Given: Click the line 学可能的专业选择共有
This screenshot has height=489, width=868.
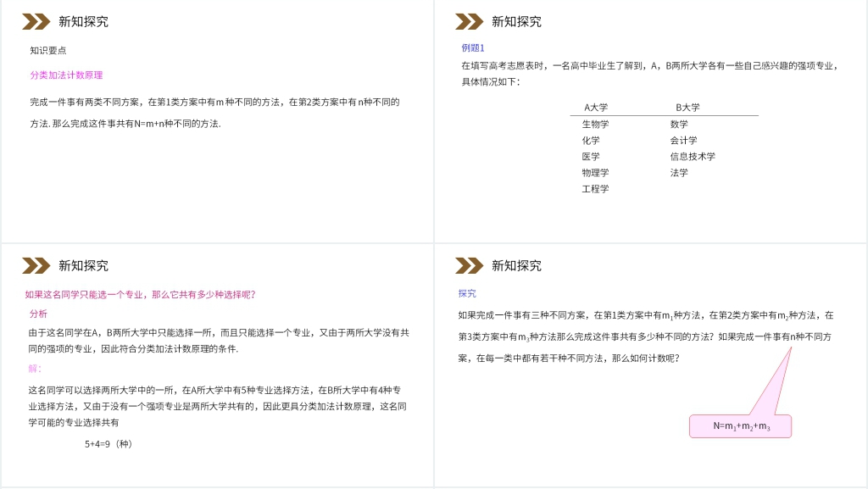Looking at the screenshot, I should 74,423.
